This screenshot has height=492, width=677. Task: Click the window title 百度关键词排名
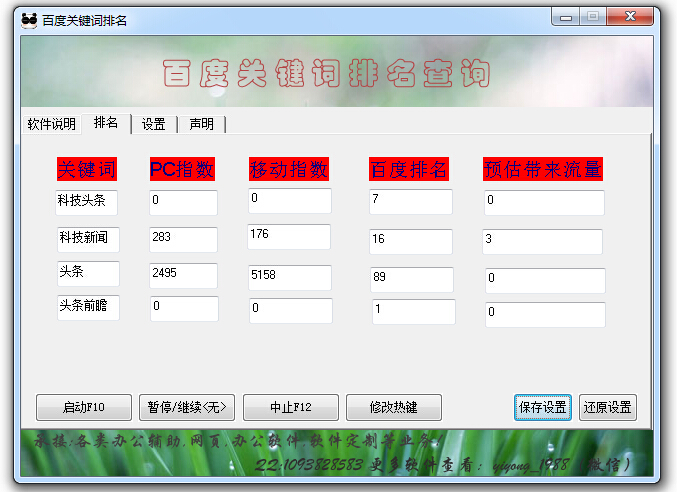point(85,20)
